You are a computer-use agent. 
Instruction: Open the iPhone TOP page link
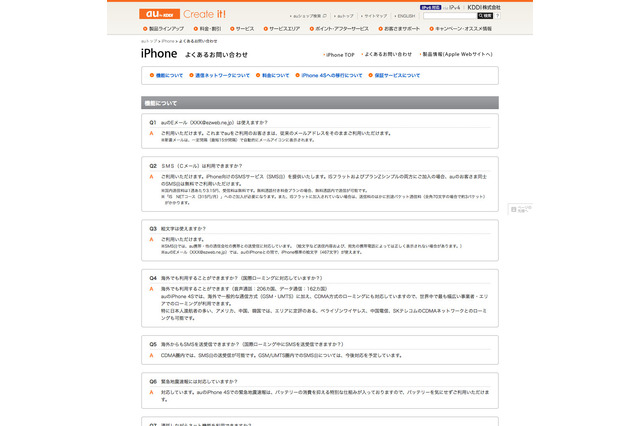tap(339, 55)
